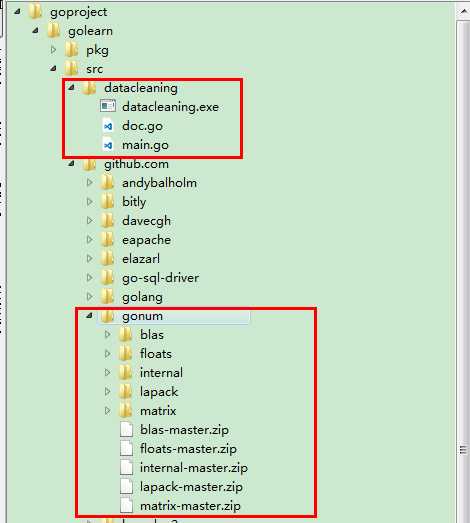Image resolution: width=470 pixels, height=523 pixels.
Task: Collapse the golearn folder arrow
Action: 35,31
